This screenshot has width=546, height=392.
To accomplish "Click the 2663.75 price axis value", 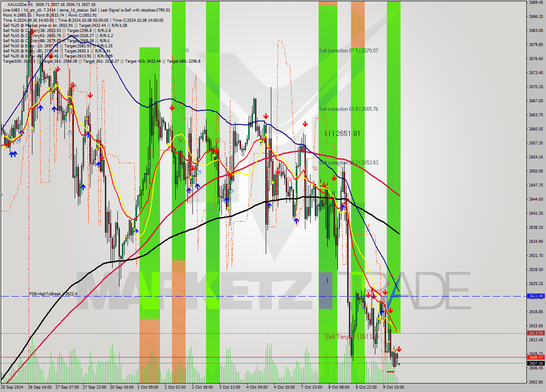I will (x=536, y=115).
